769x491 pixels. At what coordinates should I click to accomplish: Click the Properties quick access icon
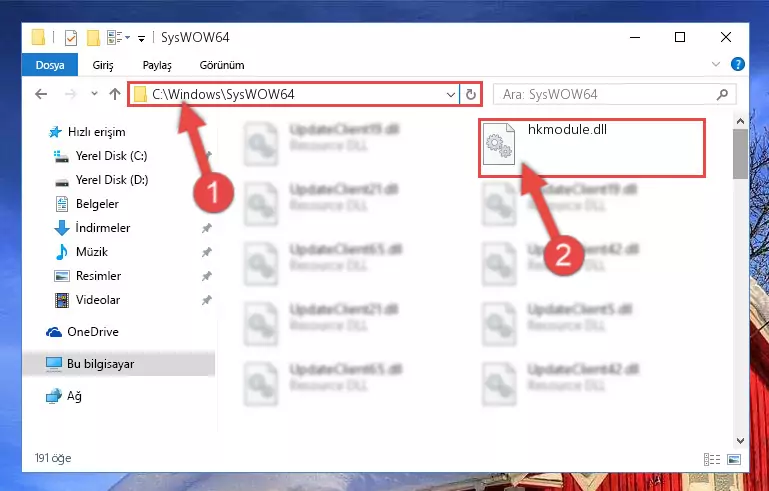[x=71, y=38]
